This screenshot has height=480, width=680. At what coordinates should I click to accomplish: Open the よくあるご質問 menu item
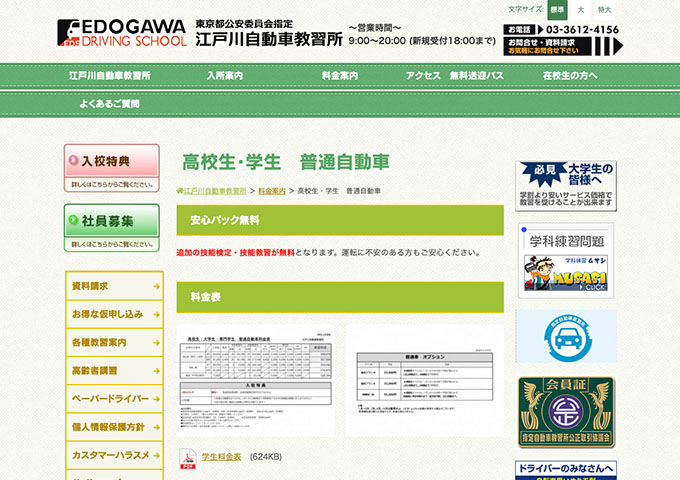click(x=109, y=104)
